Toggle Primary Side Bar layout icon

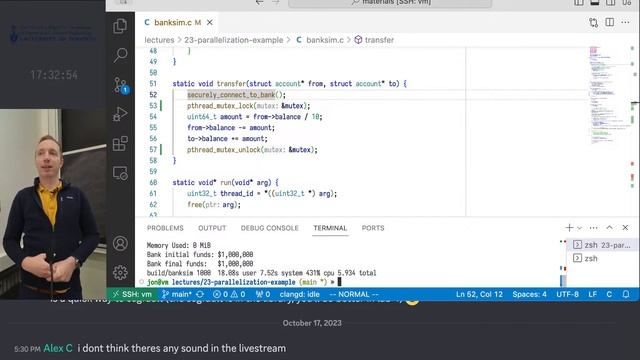tap(579, 2)
